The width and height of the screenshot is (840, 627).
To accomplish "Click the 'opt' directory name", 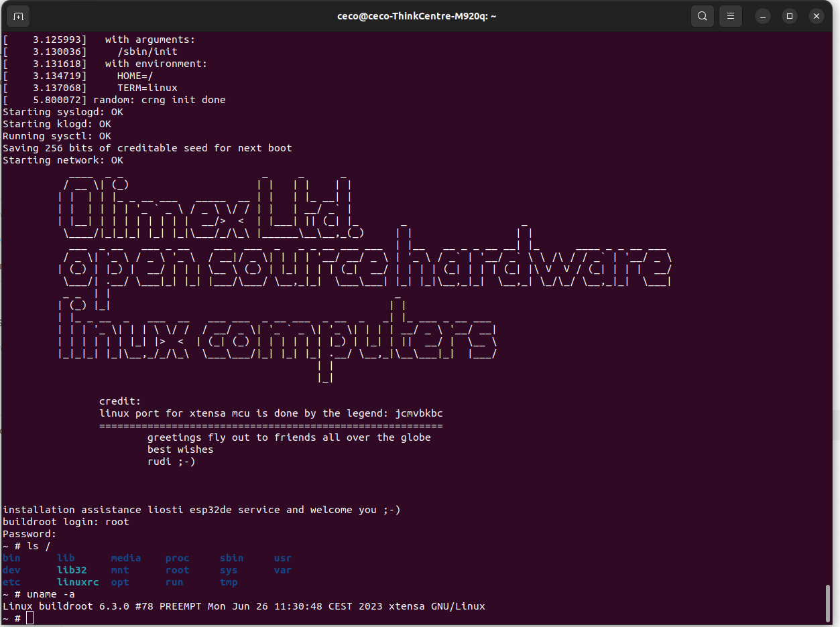I will pyautogui.click(x=120, y=582).
